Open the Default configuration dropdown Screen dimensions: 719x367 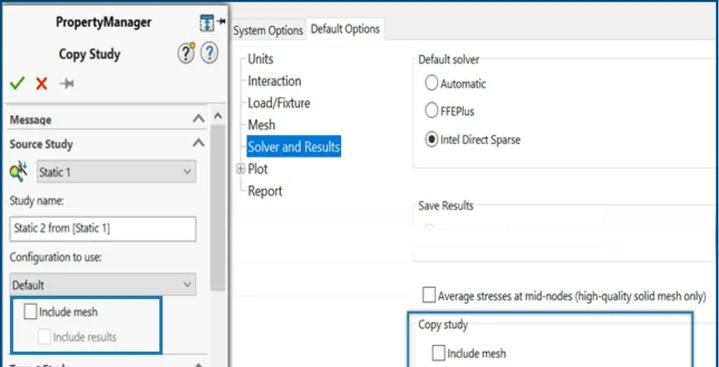coord(103,284)
